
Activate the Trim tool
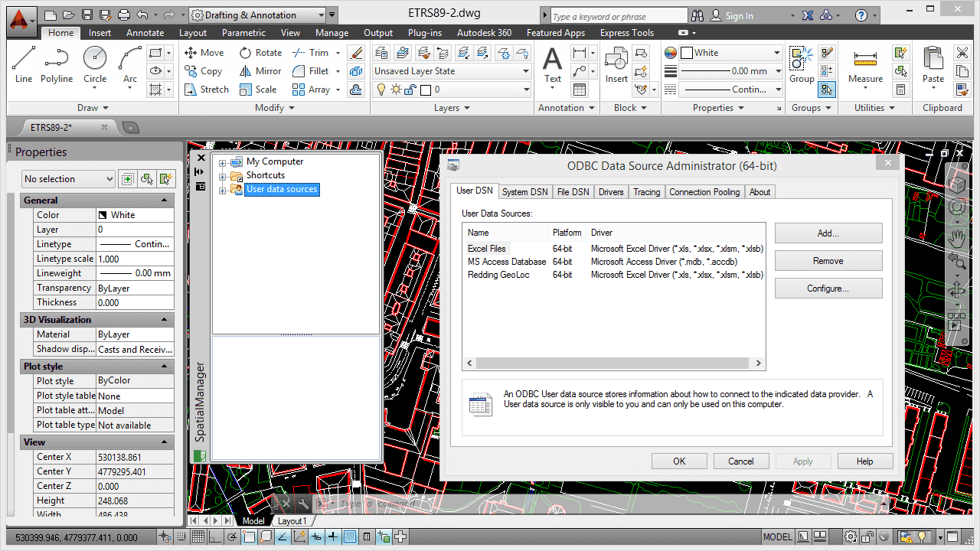pos(310,53)
